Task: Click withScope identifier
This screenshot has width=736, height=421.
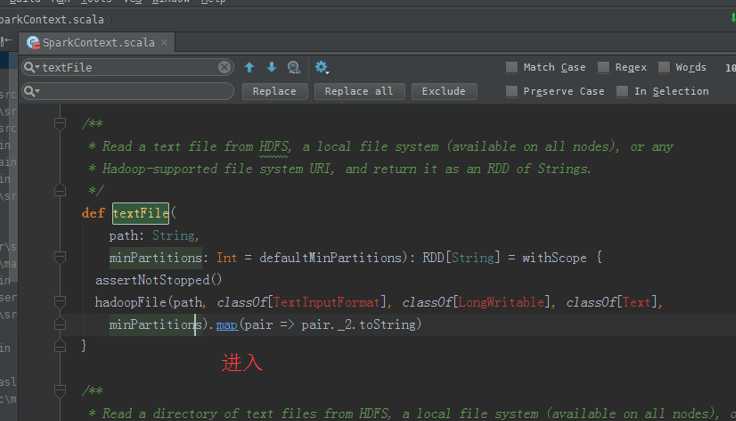Action: click(x=554, y=258)
